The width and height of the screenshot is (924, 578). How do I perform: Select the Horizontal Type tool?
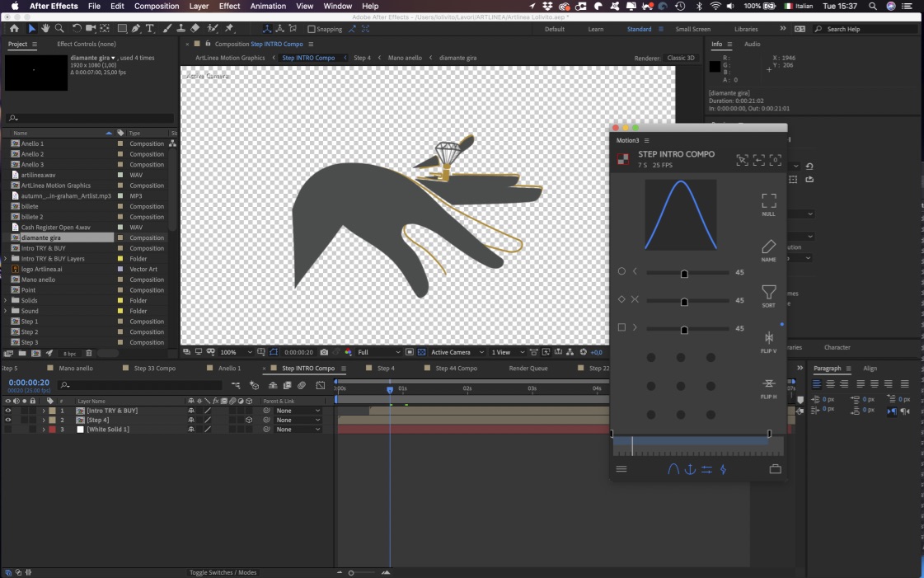point(150,28)
